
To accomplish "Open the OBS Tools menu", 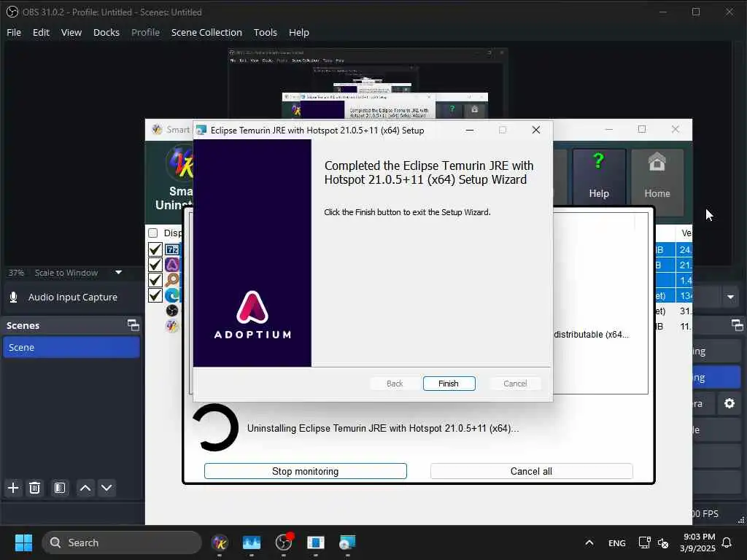I will click(x=266, y=32).
